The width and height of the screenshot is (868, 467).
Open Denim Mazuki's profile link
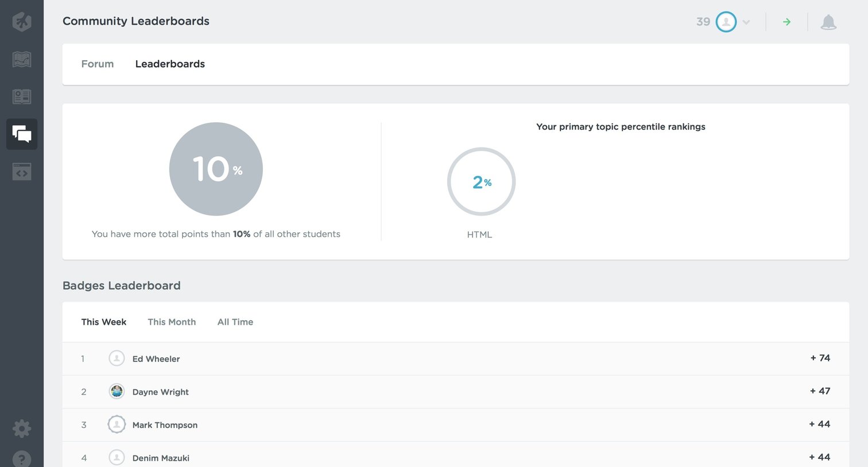point(161,458)
